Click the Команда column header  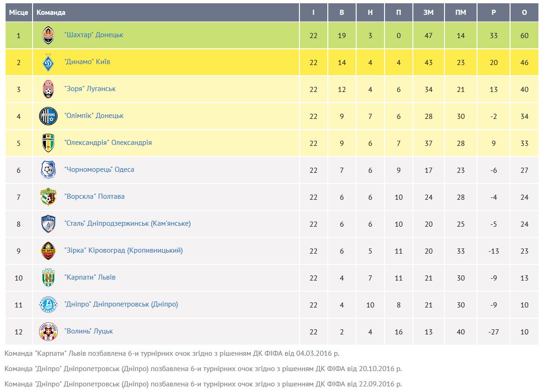[51, 13]
